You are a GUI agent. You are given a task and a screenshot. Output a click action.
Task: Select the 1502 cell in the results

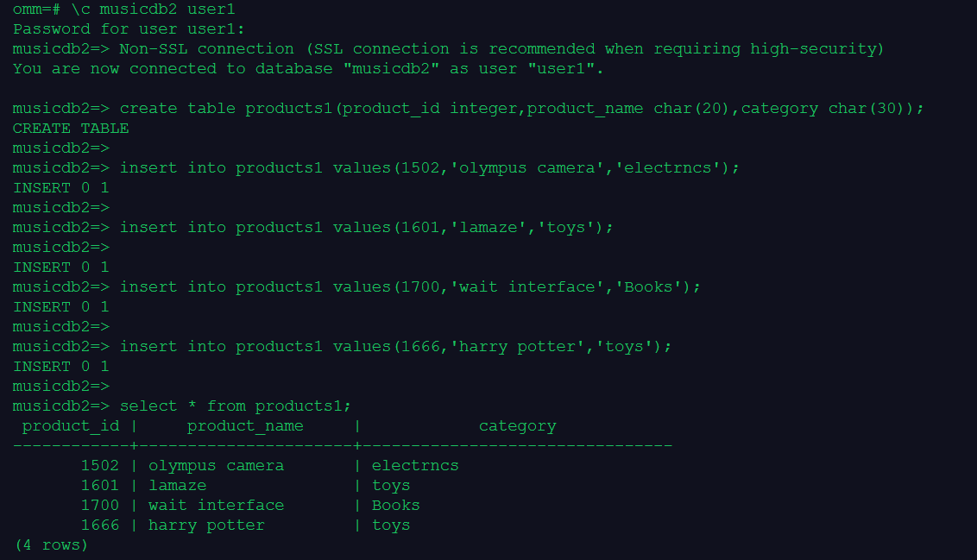click(x=99, y=465)
